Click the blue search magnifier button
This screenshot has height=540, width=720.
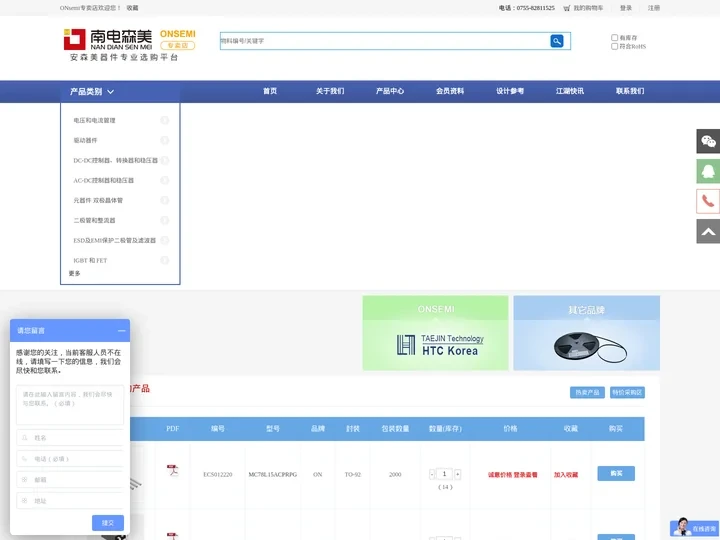pos(557,41)
